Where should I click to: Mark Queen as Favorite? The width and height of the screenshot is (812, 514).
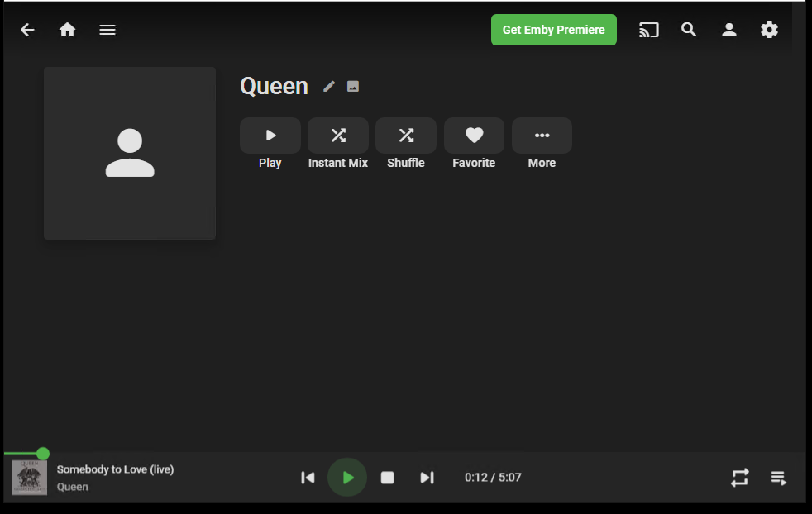[474, 136]
